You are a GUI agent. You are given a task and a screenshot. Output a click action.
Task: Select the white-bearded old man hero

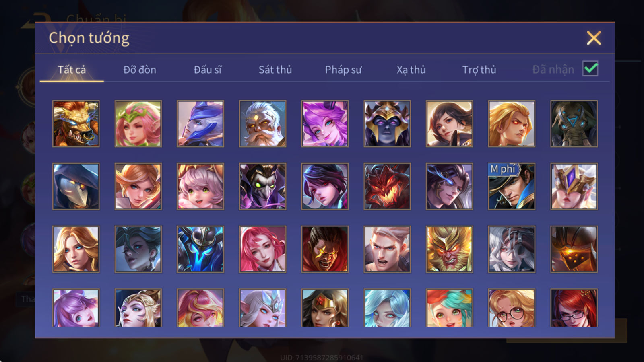coord(262,123)
